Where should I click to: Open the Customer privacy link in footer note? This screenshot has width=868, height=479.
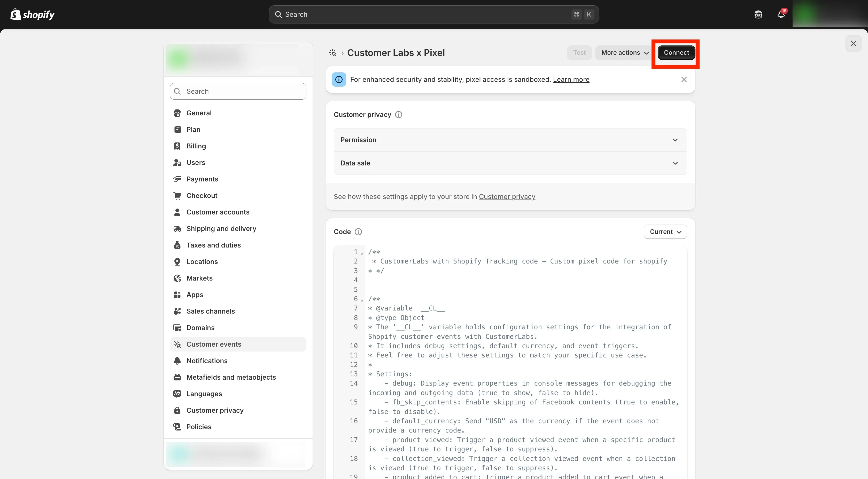[507, 197]
